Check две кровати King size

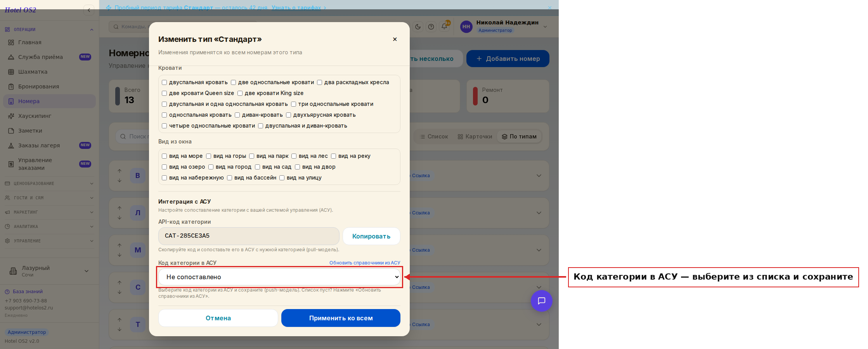click(x=240, y=93)
